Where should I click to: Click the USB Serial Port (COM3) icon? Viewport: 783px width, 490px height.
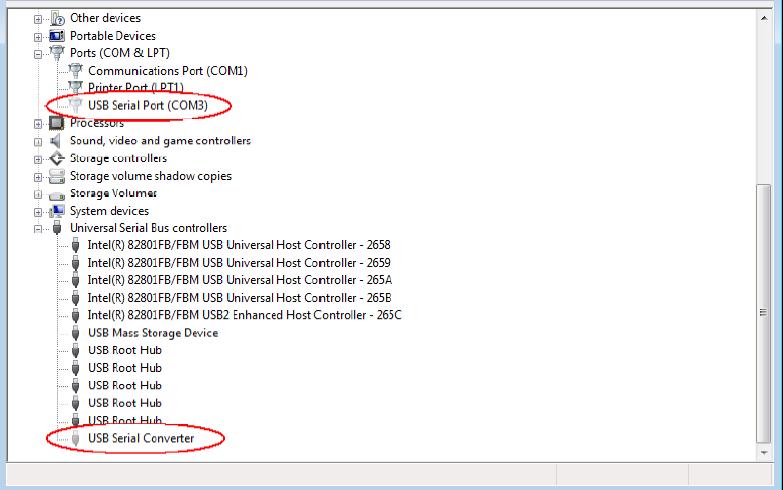(x=75, y=105)
